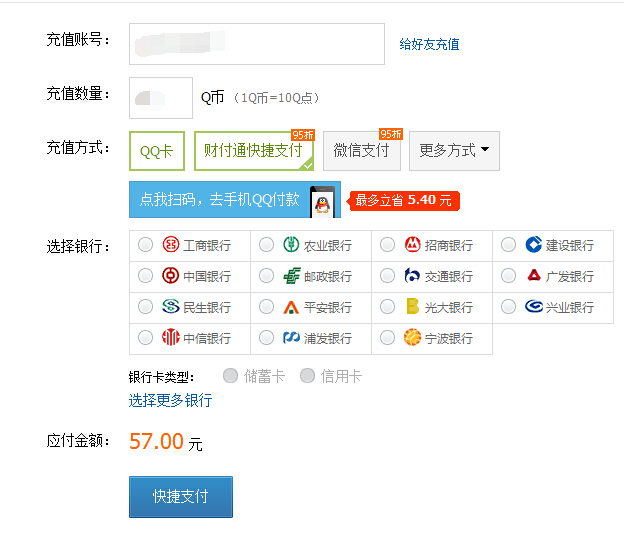Click the 宁波银行 orange logo icon

click(412, 337)
